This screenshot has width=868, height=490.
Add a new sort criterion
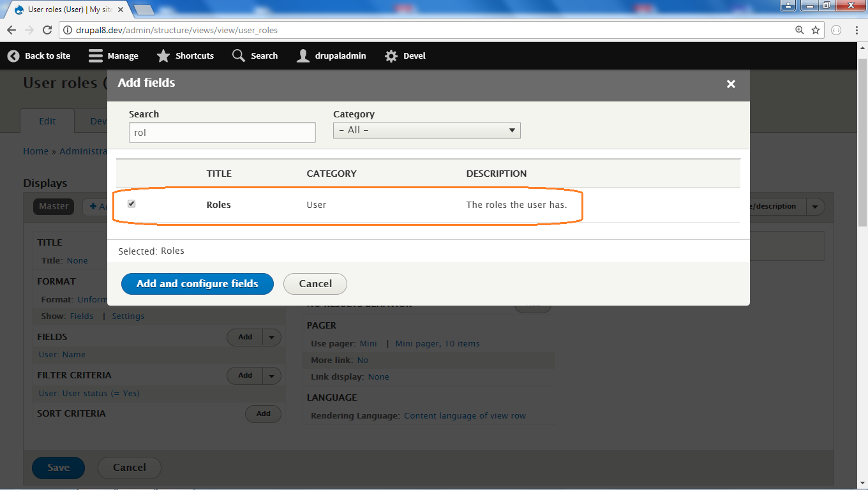pos(264,414)
